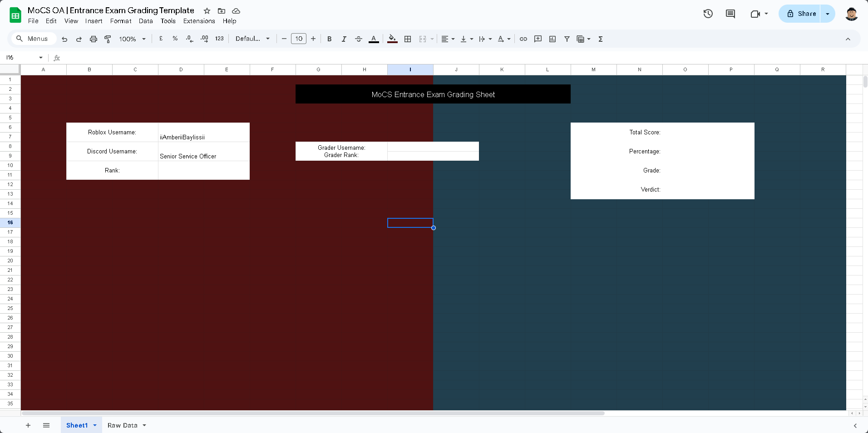
Task: Click the insert chart icon
Action: point(552,39)
